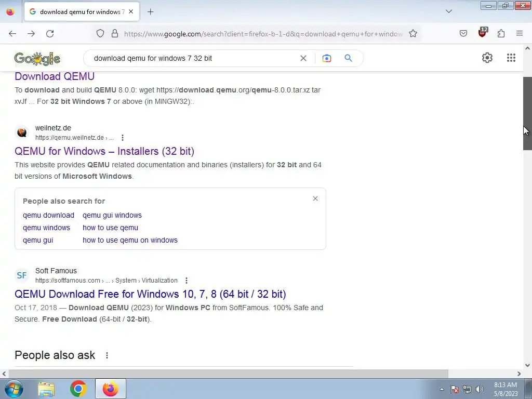The width and height of the screenshot is (532, 399).
Task: Click weilnetz.de site favicon
Action: pos(22,132)
